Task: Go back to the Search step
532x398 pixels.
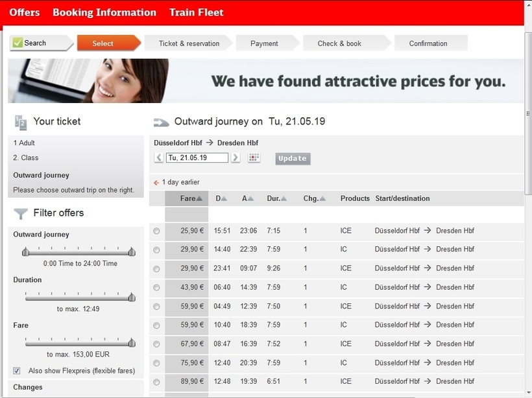Action: 36,43
